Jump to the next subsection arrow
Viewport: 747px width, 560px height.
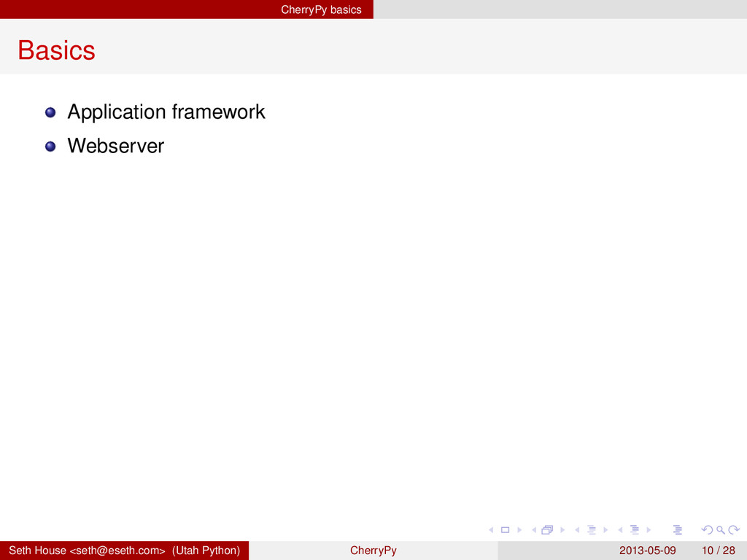[605, 529]
